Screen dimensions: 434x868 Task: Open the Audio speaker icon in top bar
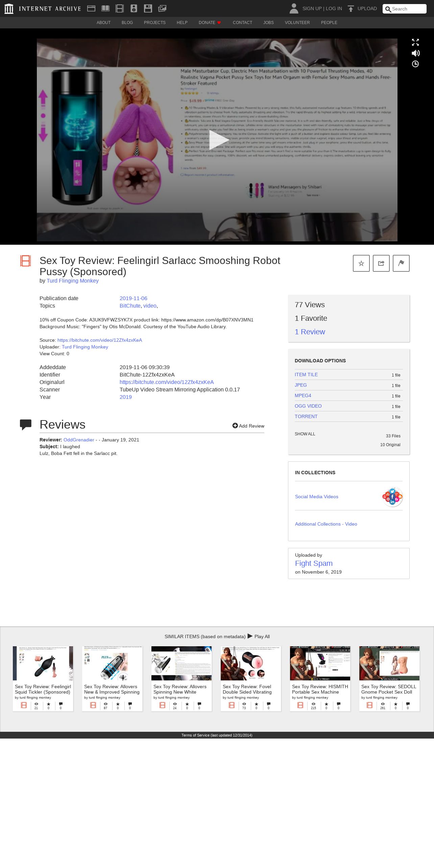pyautogui.click(x=134, y=8)
